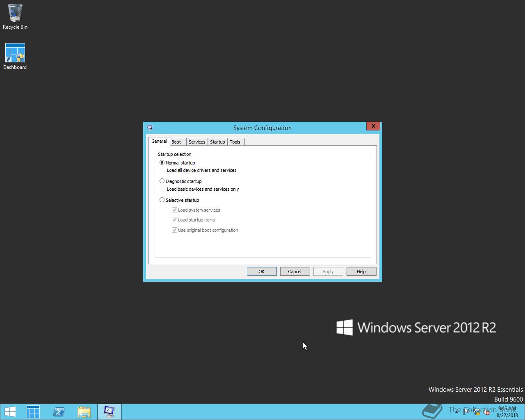Open the Dashboard desktop shortcut
The height and width of the screenshot is (420, 525).
pyautogui.click(x=15, y=57)
